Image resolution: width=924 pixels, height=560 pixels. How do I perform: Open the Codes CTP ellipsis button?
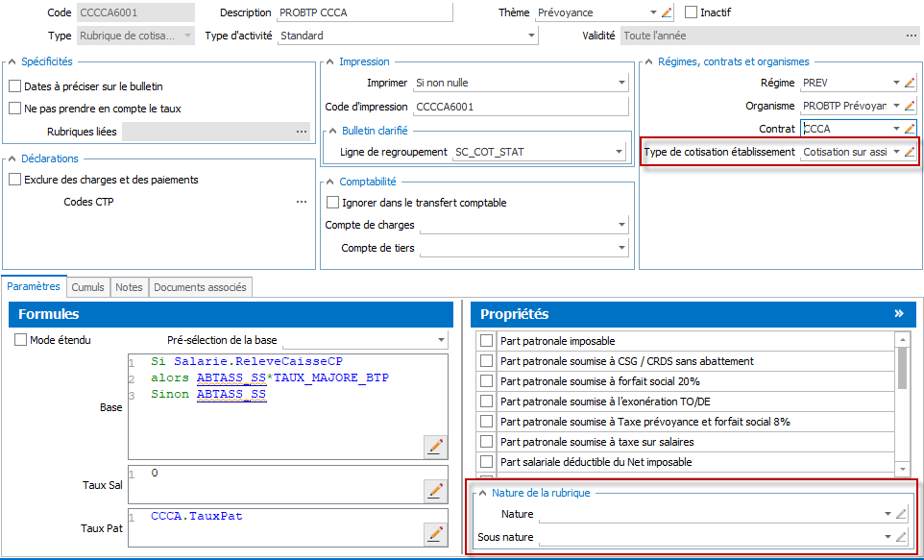pos(302,202)
